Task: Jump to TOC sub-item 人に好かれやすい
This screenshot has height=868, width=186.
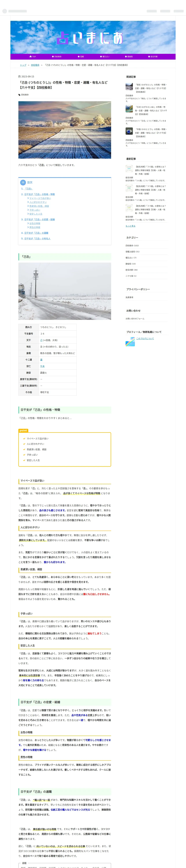Action: click(38, 202)
